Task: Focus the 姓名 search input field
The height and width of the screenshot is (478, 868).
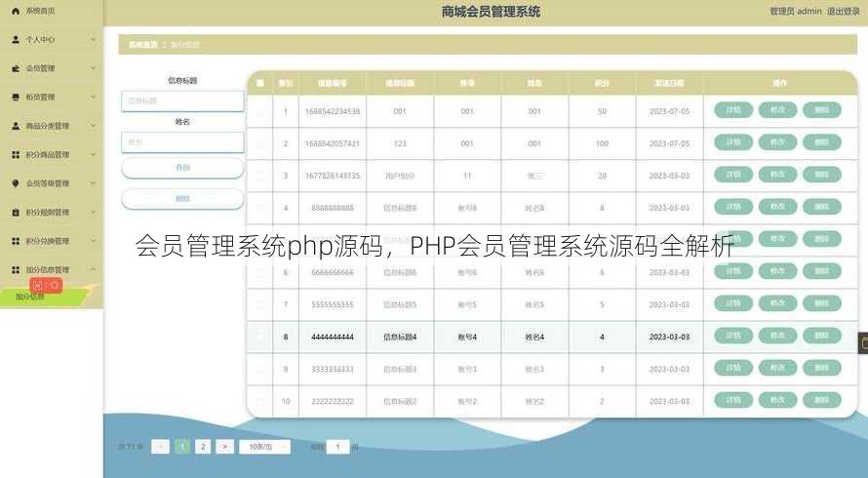Action: click(x=182, y=142)
